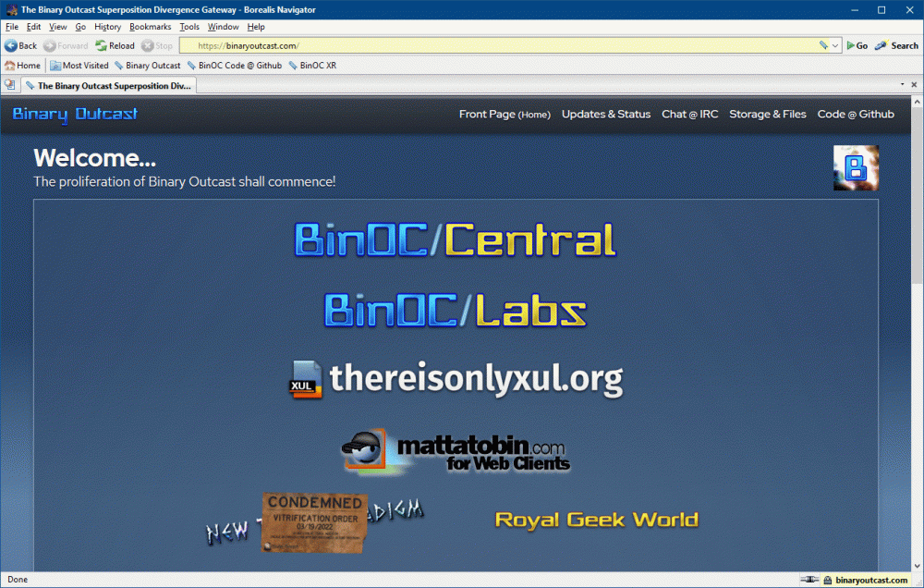Open the Edit menu

click(x=33, y=27)
